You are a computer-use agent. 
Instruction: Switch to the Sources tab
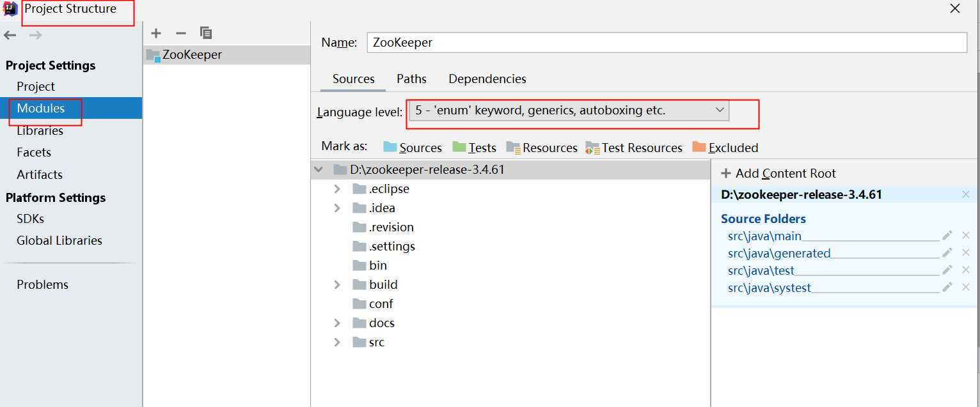click(353, 79)
